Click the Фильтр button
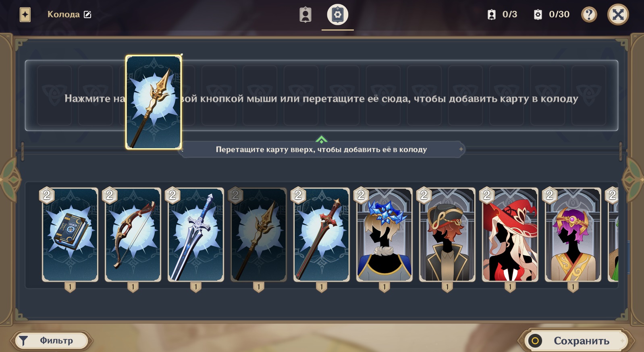 point(52,341)
